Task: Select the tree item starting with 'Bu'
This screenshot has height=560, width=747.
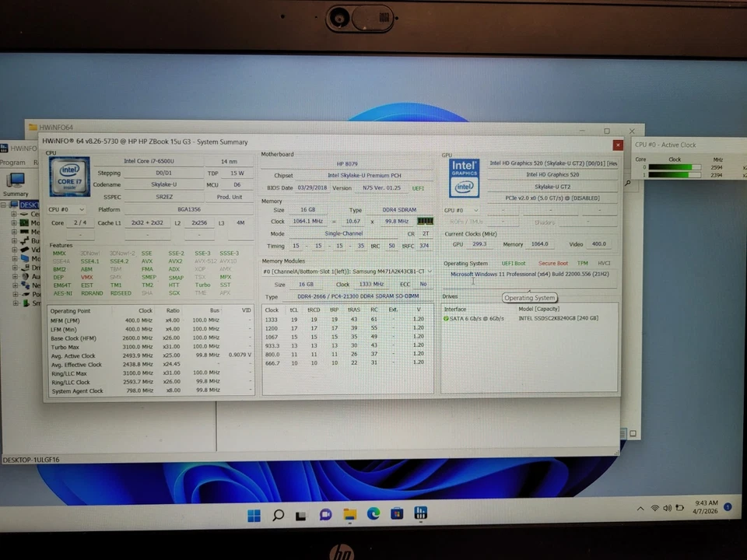Action: 30,240
